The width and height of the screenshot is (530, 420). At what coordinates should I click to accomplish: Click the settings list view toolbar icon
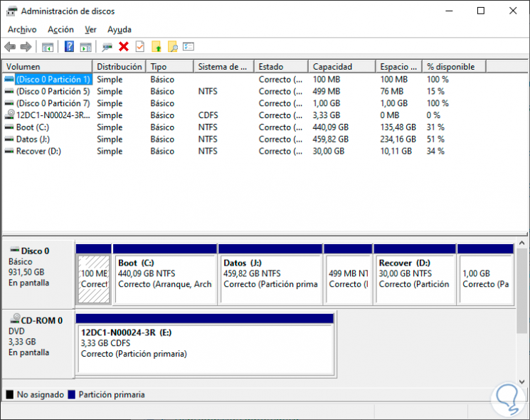pos(189,47)
